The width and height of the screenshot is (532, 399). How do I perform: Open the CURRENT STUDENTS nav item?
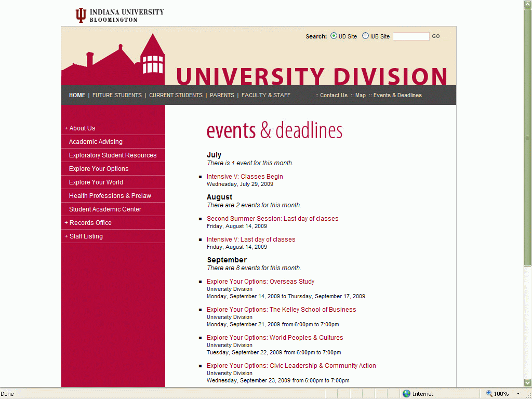[x=176, y=96]
